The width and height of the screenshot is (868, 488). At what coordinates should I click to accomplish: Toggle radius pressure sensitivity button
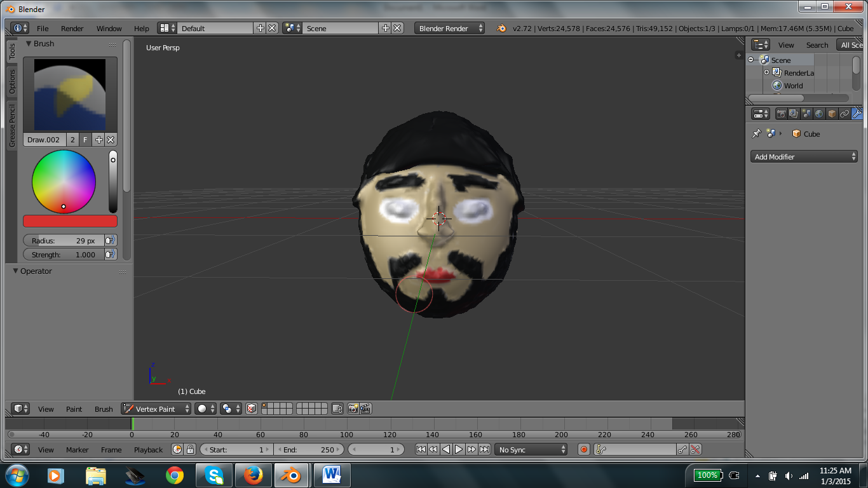tap(111, 240)
